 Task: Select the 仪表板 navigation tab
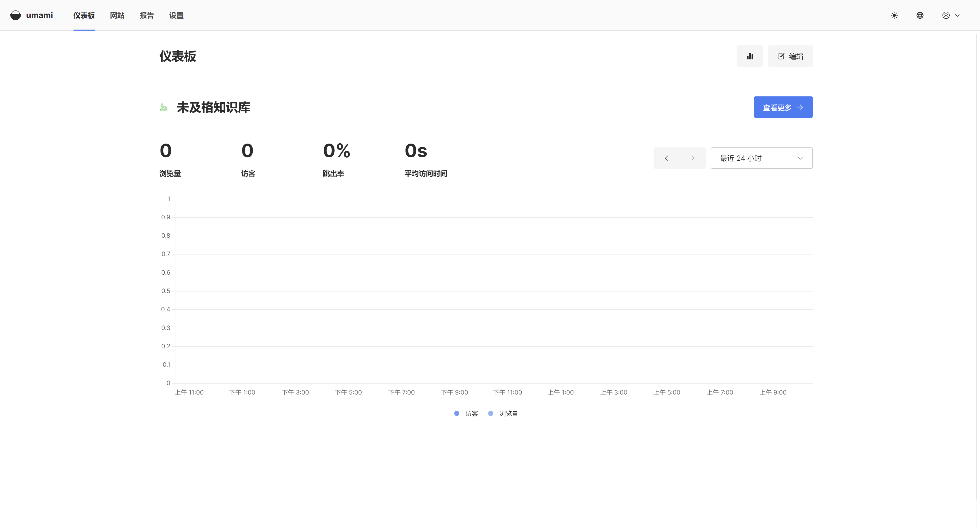click(84, 15)
